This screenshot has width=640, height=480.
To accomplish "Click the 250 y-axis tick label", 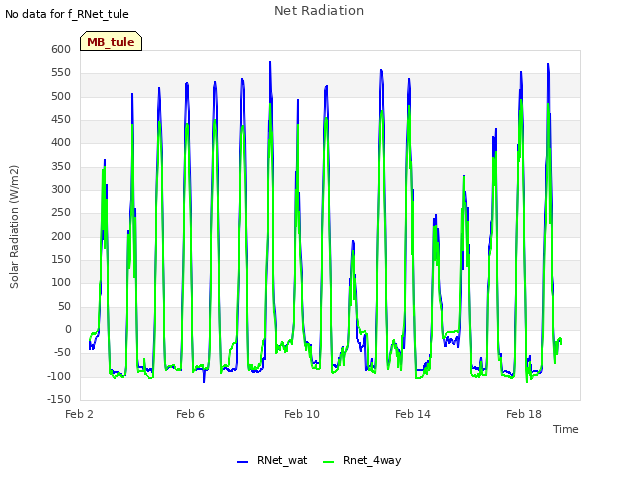I will (61, 213).
